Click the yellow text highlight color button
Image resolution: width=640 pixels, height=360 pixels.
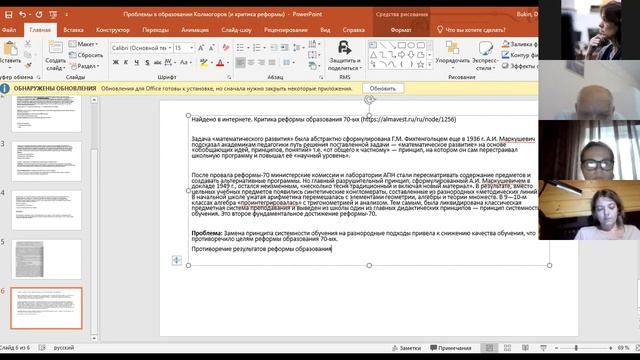(x=204, y=62)
